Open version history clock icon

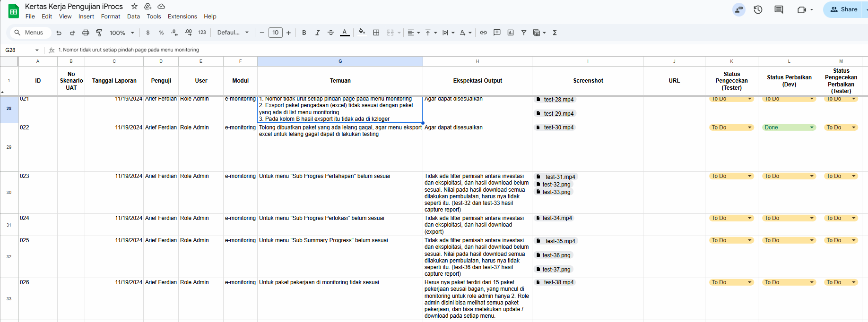point(758,9)
